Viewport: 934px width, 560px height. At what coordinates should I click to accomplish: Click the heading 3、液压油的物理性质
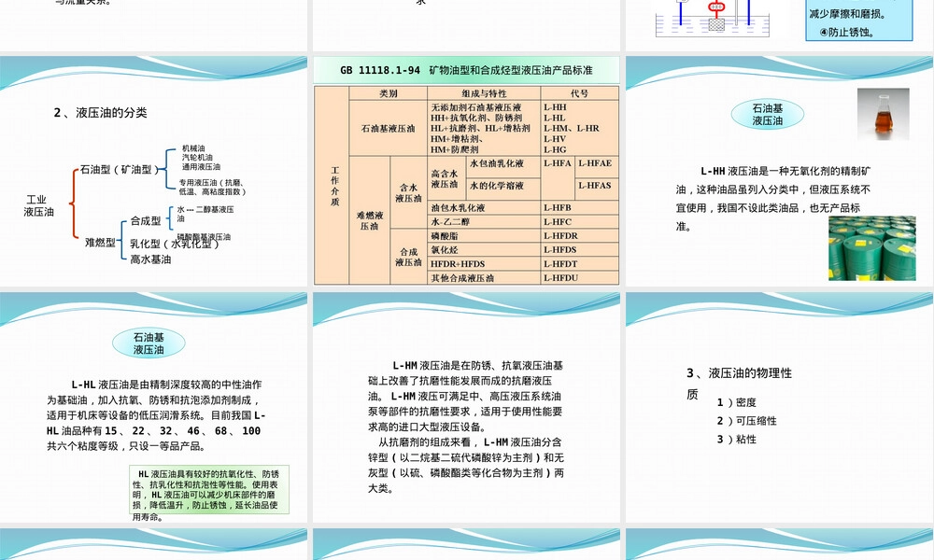point(739,384)
